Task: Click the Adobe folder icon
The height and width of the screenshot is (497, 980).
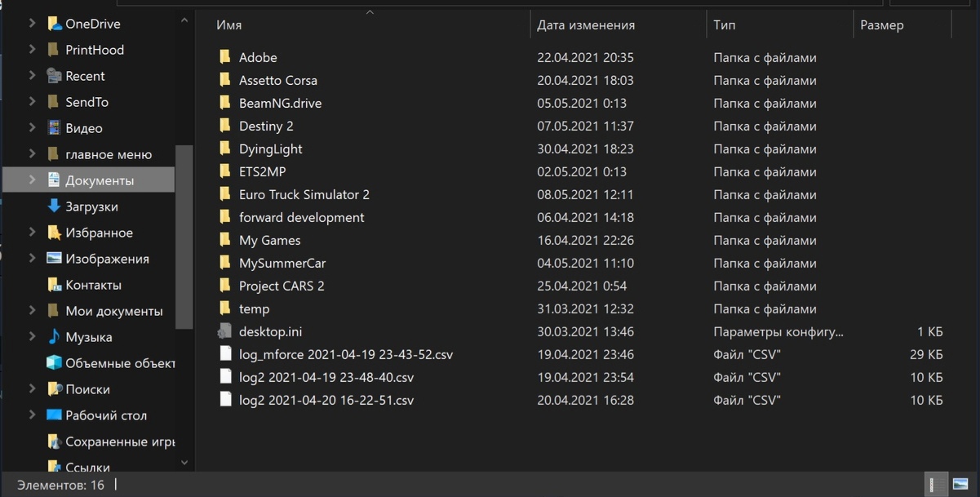Action: (225, 57)
